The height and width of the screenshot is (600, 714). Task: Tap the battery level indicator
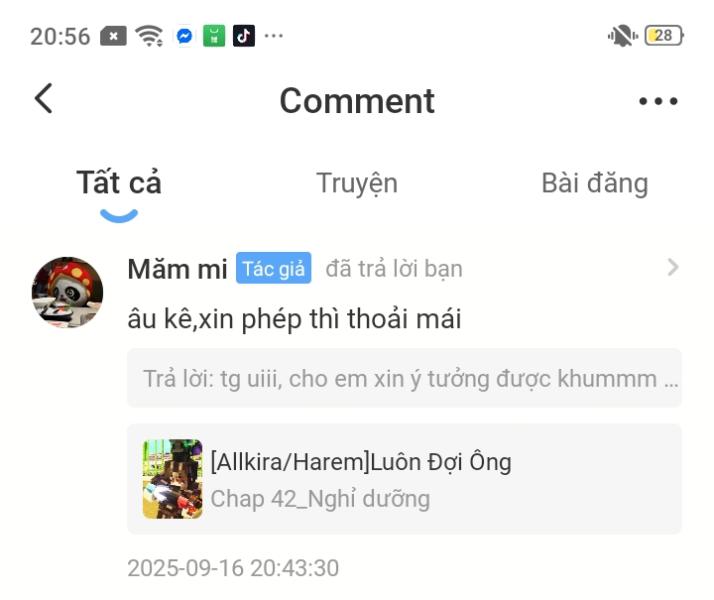pos(664,36)
